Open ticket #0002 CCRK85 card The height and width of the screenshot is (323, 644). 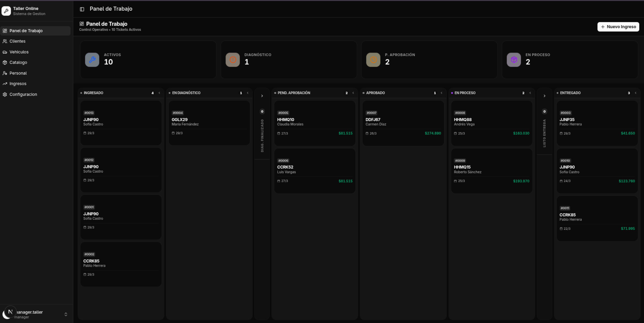click(x=121, y=264)
